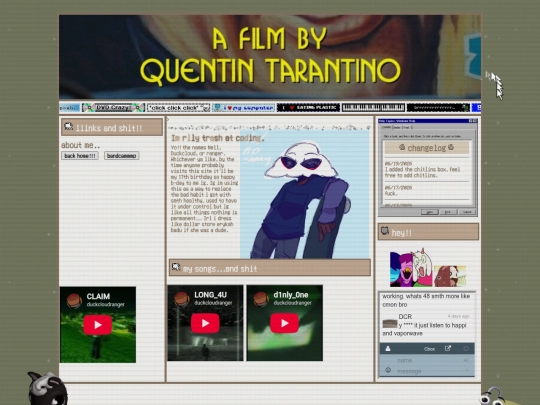Click the 'I love my computer' badge

coord(243,108)
